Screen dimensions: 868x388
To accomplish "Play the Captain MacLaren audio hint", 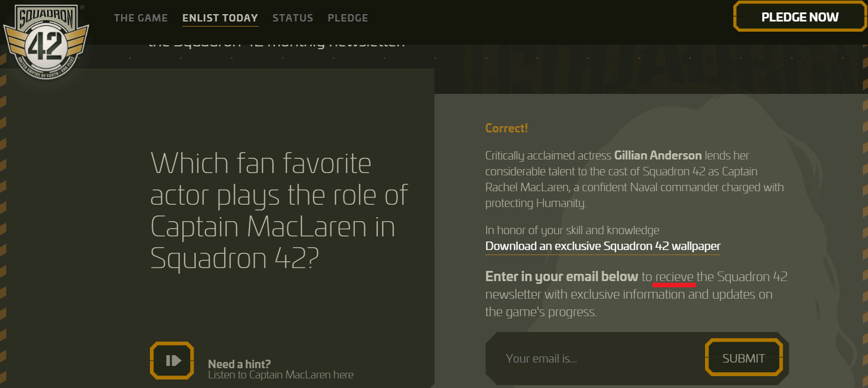I will (172, 360).
